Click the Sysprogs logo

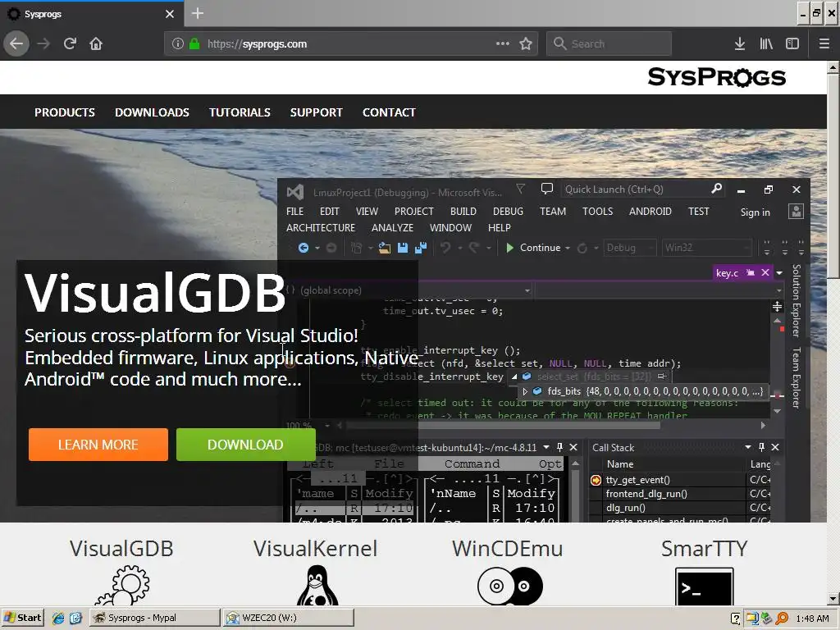coord(716,77)
